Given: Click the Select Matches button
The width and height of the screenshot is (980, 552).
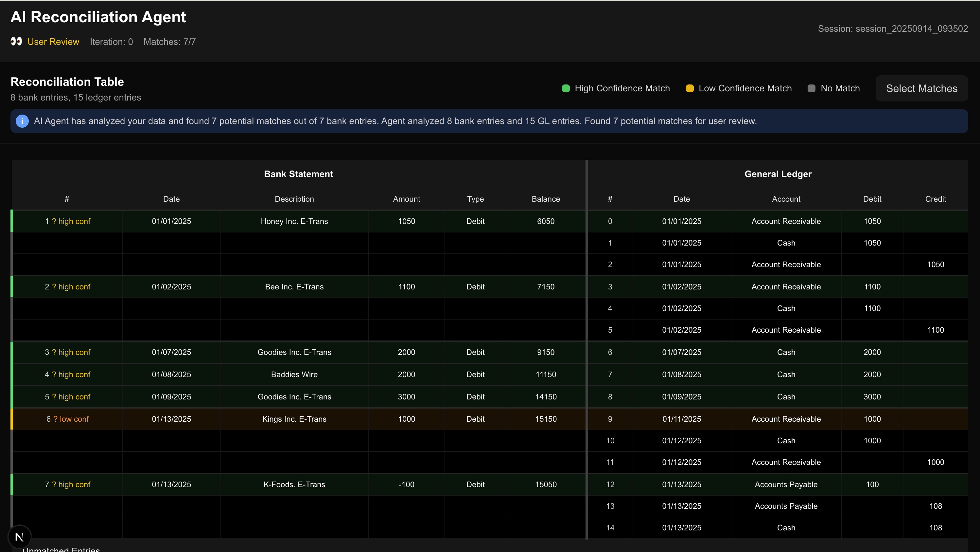Looking at the screenshot, I should coord(921,88).
